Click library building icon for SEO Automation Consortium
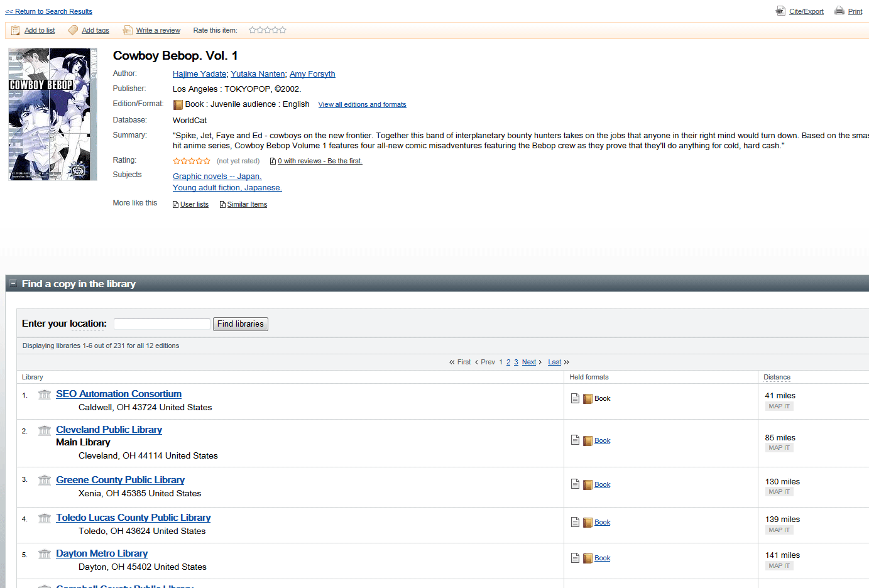The image size is (869, 588). pyautogui.click(x=45, y=395)
